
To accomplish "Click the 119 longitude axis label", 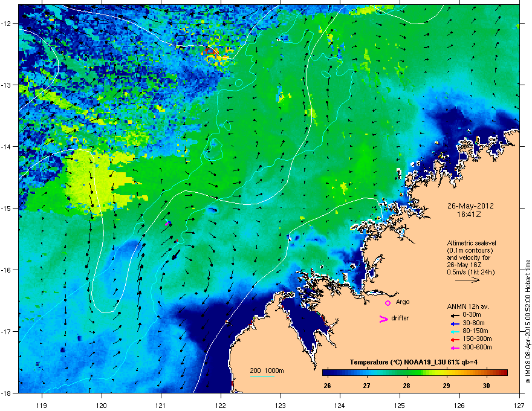I will [x=42, y=405].
